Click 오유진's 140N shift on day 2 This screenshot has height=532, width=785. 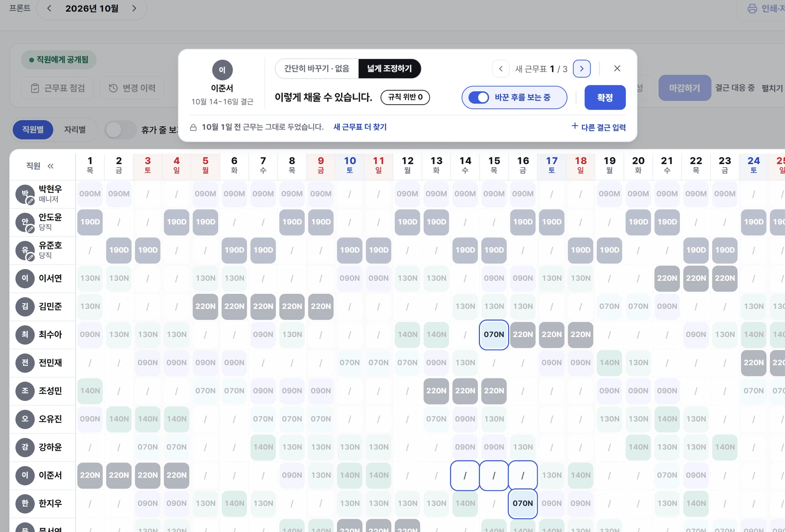(x=119, y=419)
